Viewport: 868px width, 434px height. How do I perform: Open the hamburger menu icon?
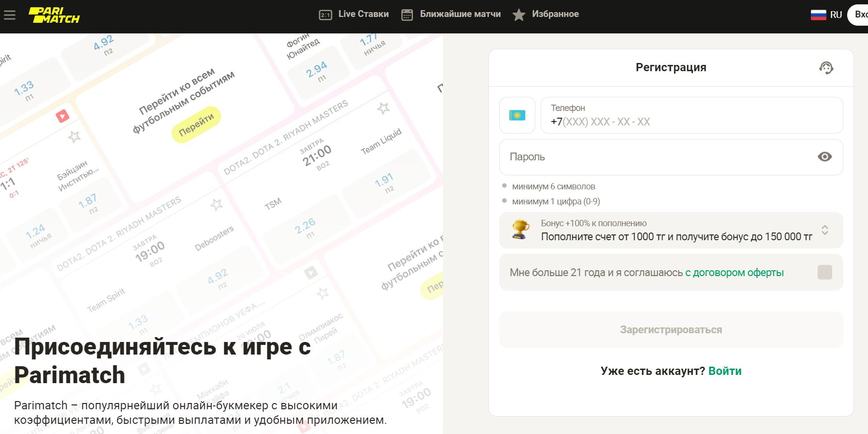(10, 15)
